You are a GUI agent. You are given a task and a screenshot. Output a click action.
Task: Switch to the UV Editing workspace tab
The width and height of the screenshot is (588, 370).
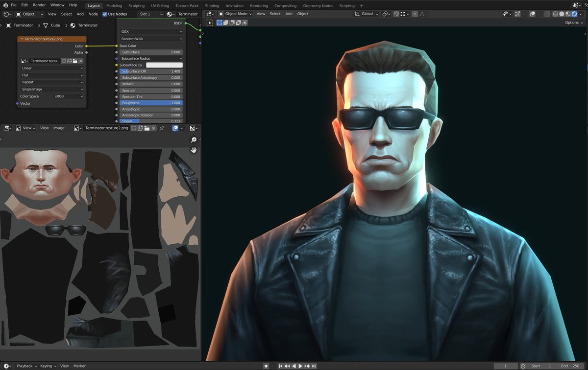point(160,6)
